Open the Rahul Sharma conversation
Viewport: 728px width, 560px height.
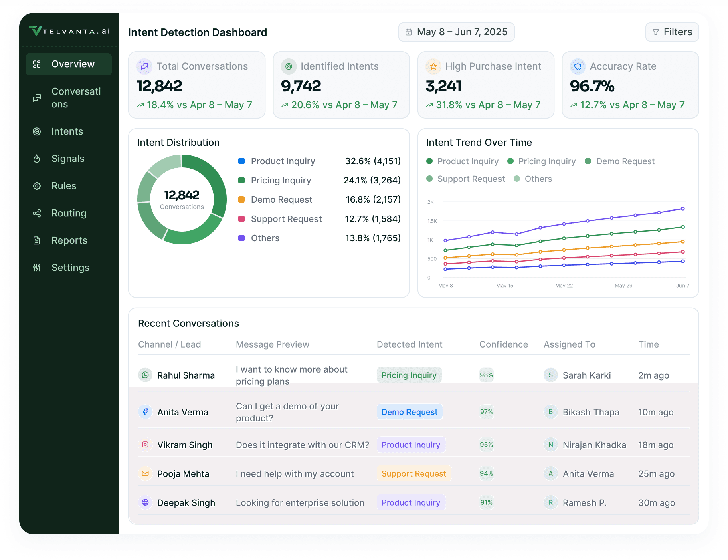[413, 375]
